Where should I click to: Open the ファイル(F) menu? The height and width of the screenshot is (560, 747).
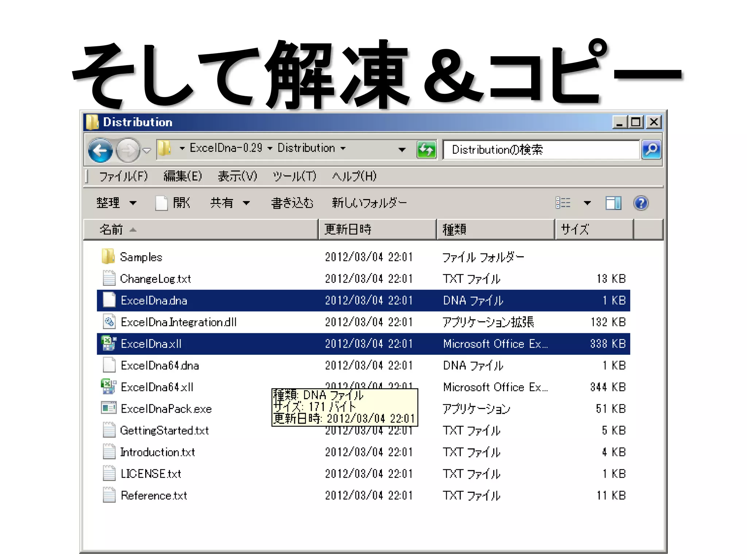point(123,176)
